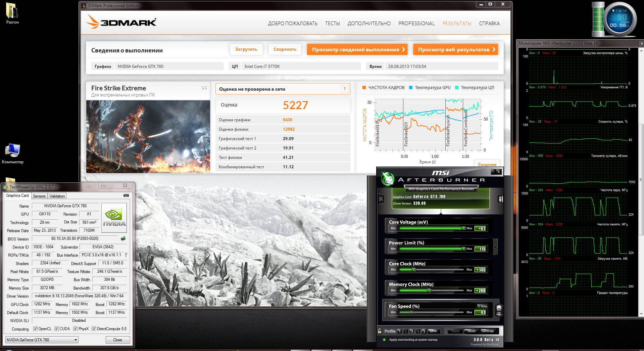Click the Загрузить button in 3DMark

point(246,49)
